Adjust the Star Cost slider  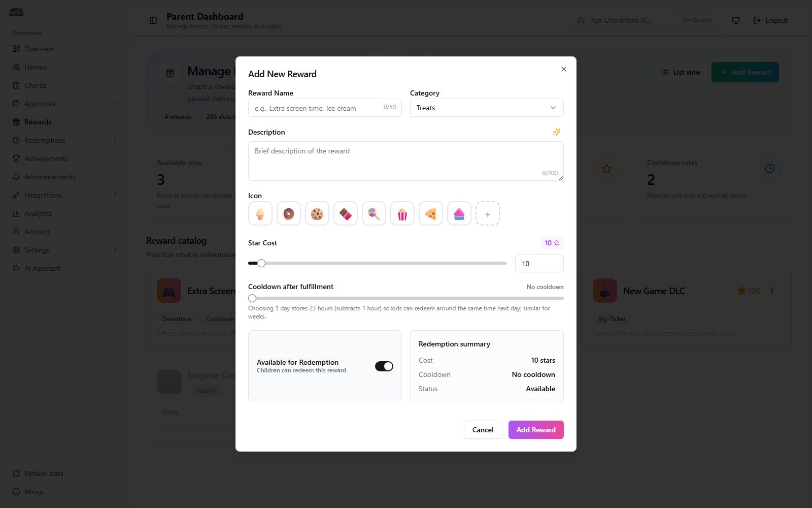(x=261, y=263)
